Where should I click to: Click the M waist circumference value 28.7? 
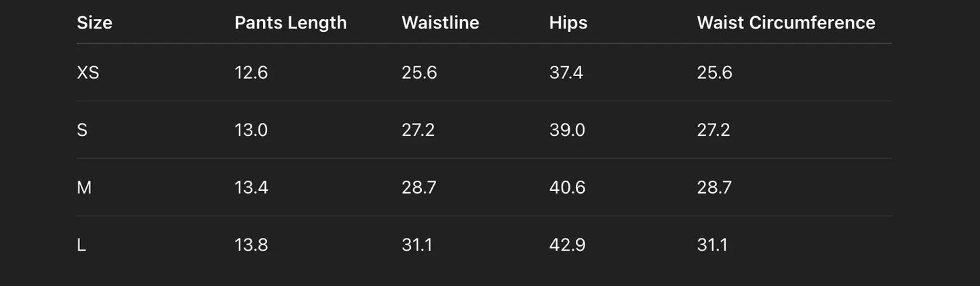[714, 187]
